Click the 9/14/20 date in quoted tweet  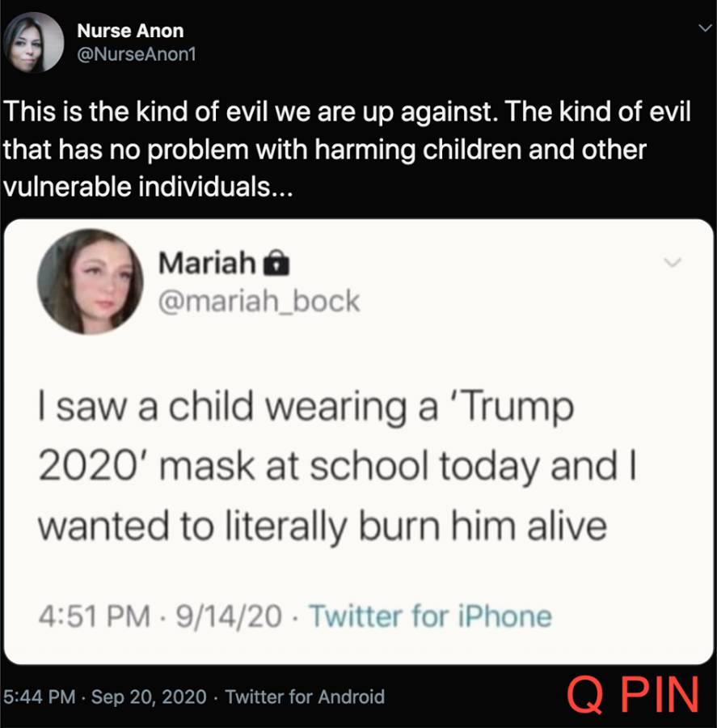click(229, 616)
